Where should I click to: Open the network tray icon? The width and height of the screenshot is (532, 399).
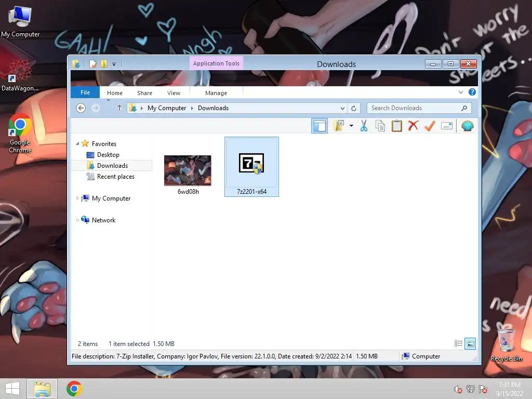coord(471,389)
